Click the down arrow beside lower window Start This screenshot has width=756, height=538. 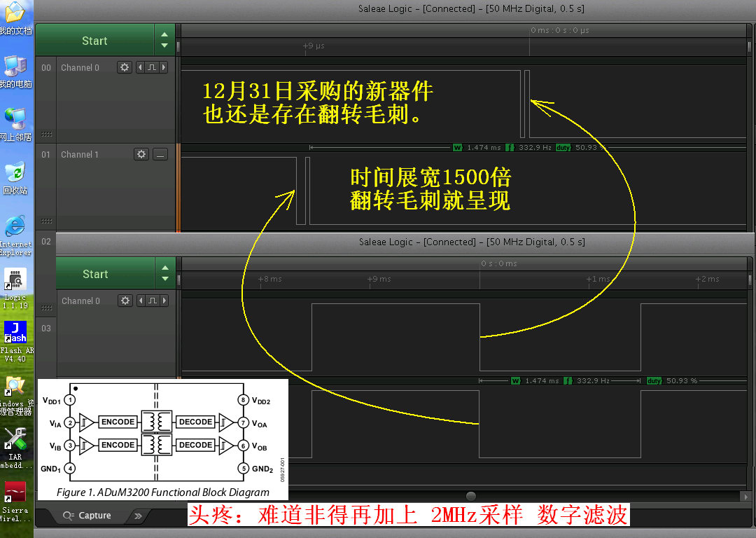(x=165, y=278)
